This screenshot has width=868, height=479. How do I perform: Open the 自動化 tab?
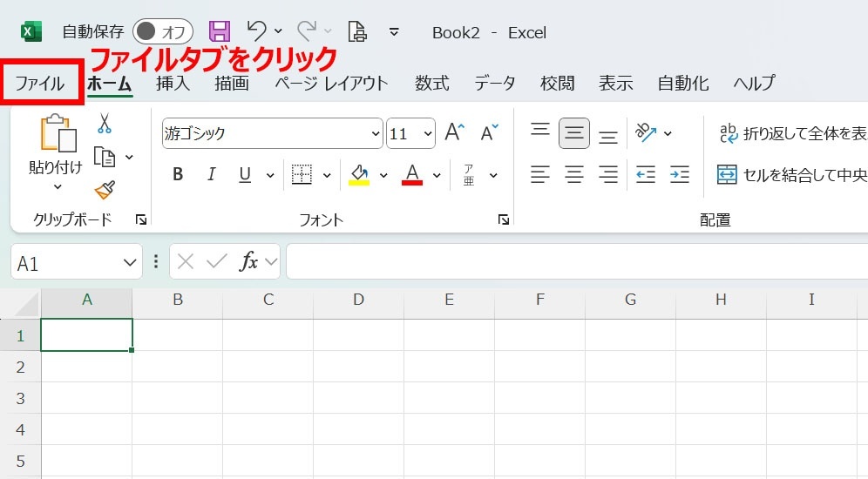[x=683, y=83]
